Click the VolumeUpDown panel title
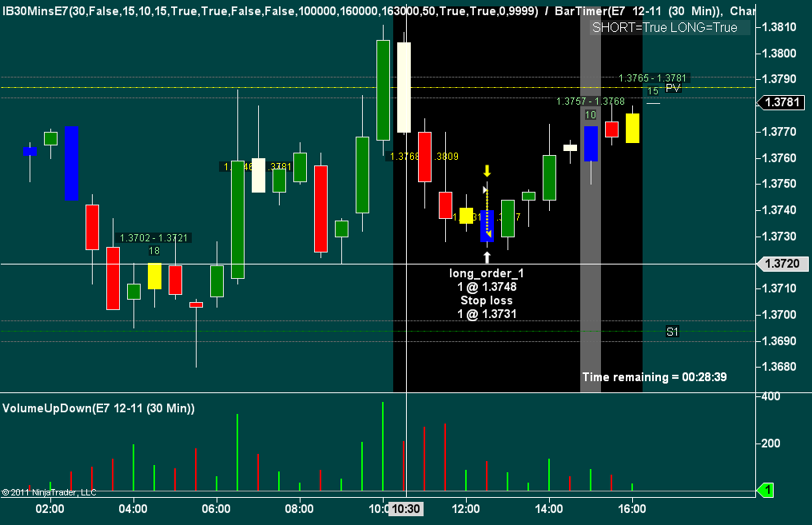Image resolution: width=812 pixels, height=525 pixels. [98, 408]
